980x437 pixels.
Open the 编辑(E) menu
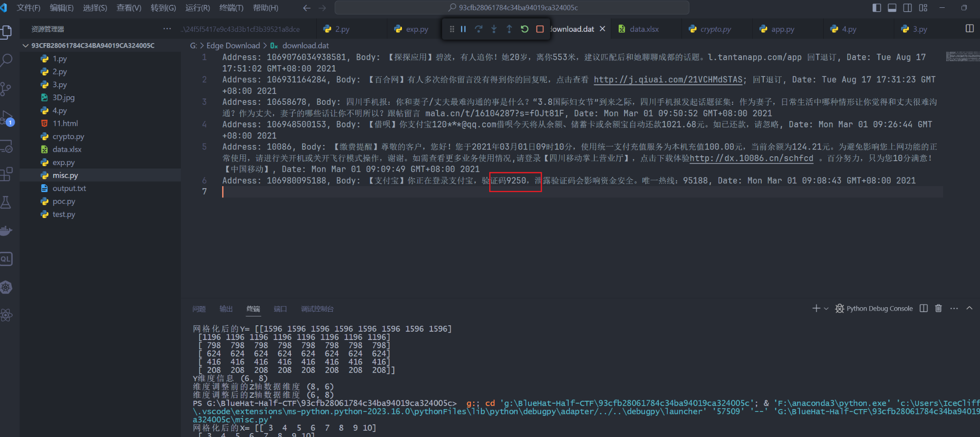(x=62, y=8)
